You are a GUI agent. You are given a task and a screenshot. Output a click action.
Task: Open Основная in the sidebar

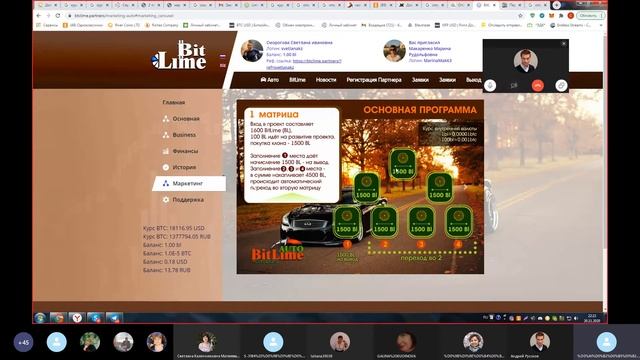pos(186,119)
